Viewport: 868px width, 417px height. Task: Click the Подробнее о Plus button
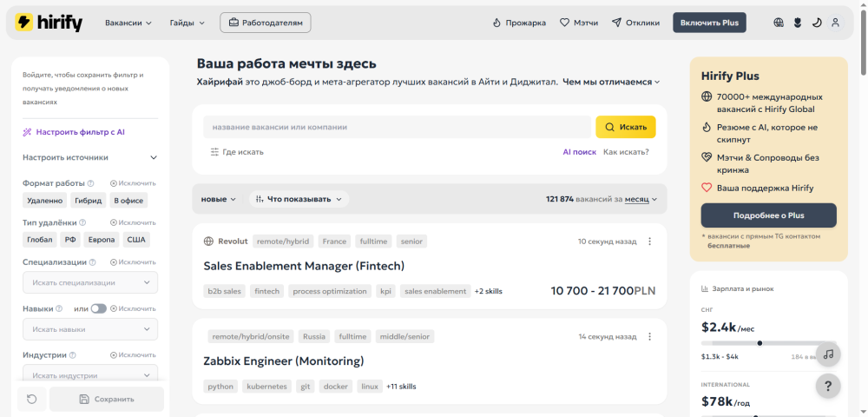[x=768, y=215]
